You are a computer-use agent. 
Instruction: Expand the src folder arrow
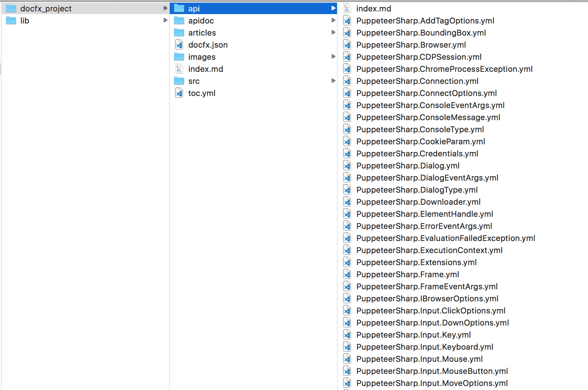point(333,81)
